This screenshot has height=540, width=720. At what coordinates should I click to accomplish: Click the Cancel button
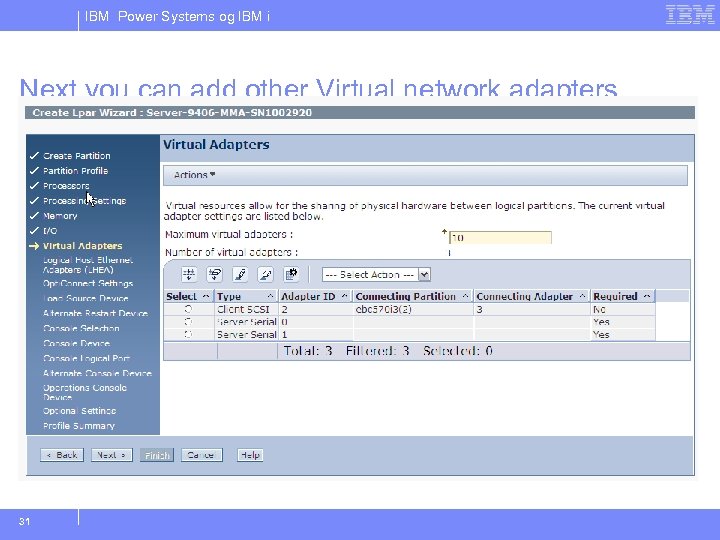coord(202,455)
